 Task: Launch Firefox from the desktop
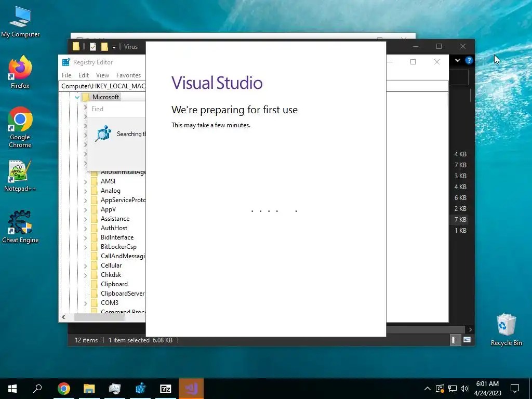point(20,72)
